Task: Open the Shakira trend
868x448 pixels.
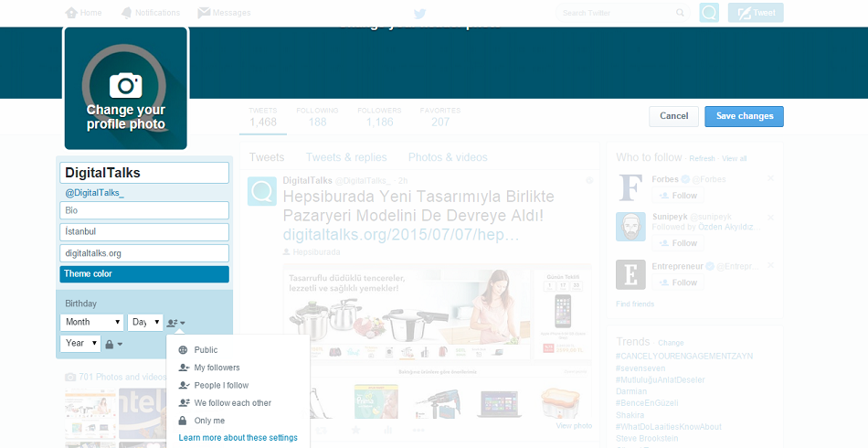Action: 630,415
